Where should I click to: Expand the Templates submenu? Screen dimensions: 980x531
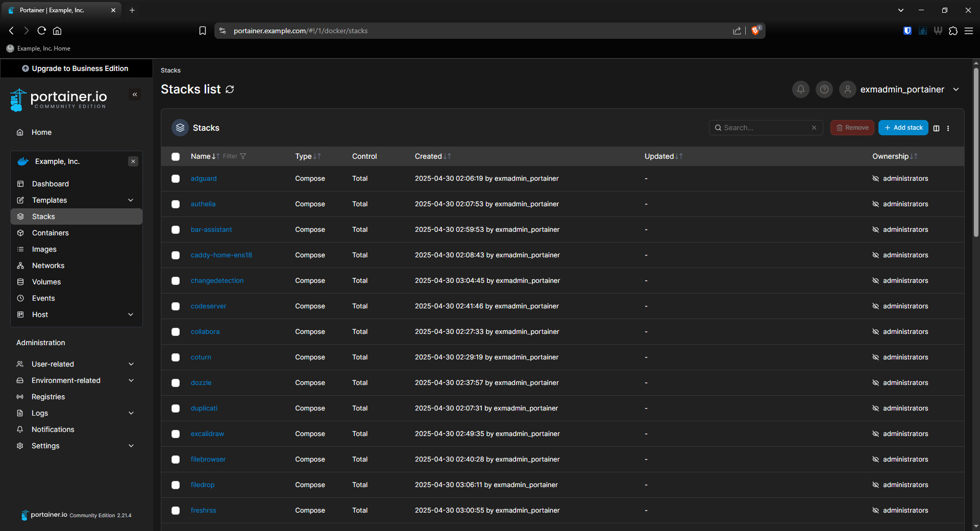tap(131, 200)
